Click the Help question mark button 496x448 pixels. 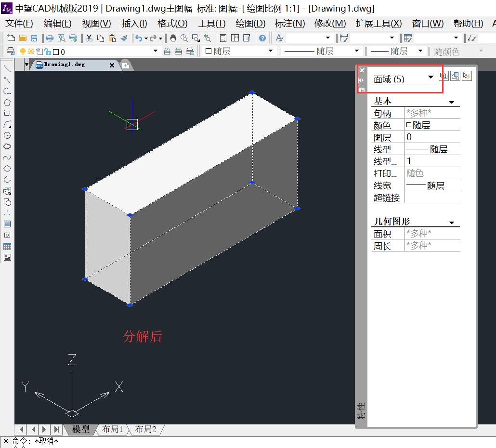262,38
